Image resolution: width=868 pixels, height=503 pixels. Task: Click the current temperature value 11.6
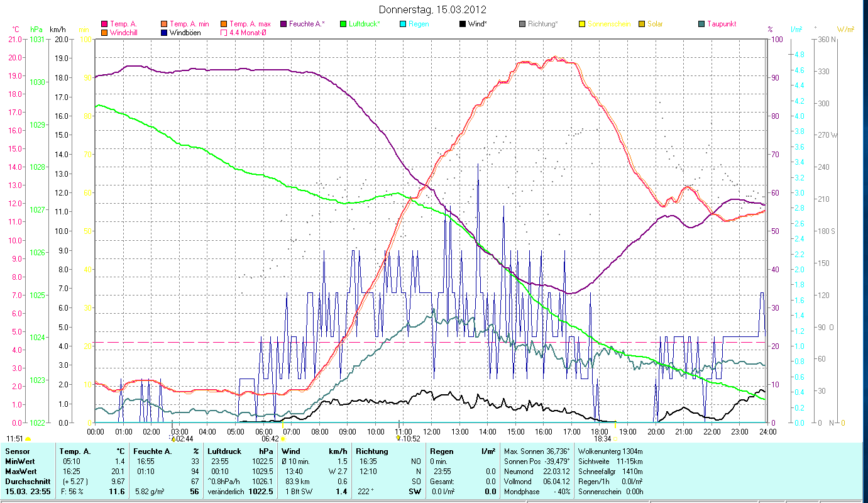pyautogui.click(x=117, y=492)
